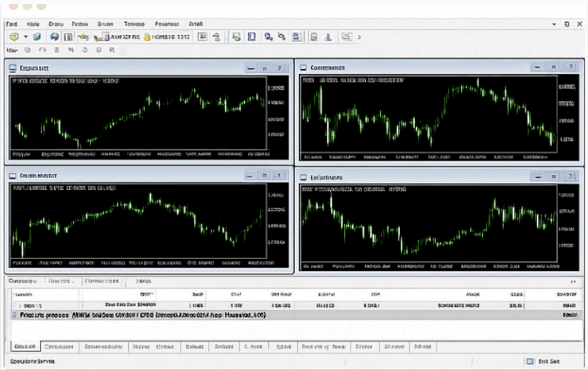Open the 'Bisam' menu in menu bar
This screenshot has height=370, width=588.
104,23
